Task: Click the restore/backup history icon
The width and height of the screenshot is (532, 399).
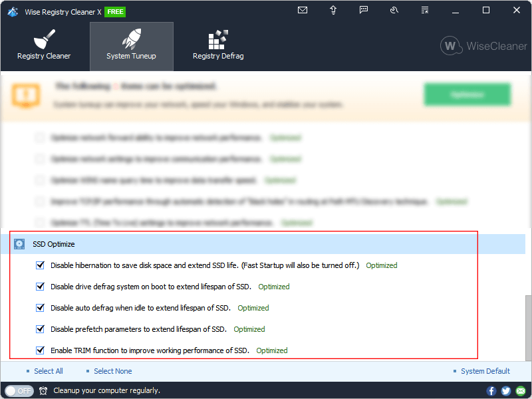Action: [x=394, y=10]
